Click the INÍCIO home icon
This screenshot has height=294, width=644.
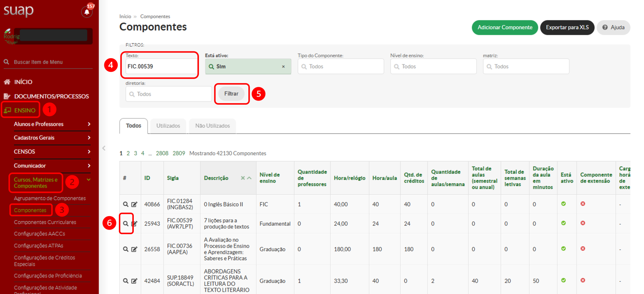click(7, 82)
